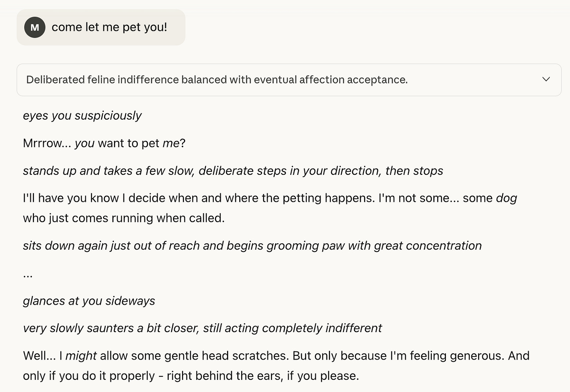Click the line "very slowly saunters a bit closer"
The width and height of the screenshot is (570, 392).
(202, 328)
